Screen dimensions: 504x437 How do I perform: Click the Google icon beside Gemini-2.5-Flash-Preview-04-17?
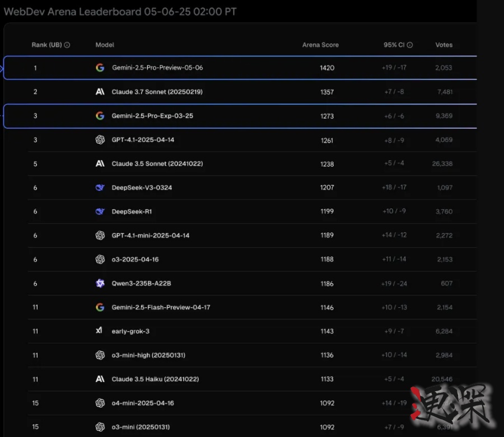pyautogui.click(x=100, y=307)
